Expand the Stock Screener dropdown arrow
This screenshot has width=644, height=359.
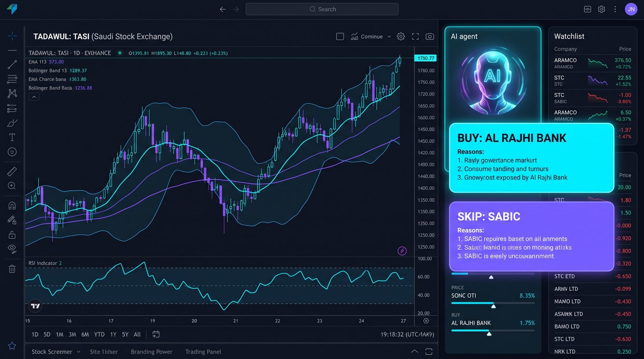pos(78,352)
